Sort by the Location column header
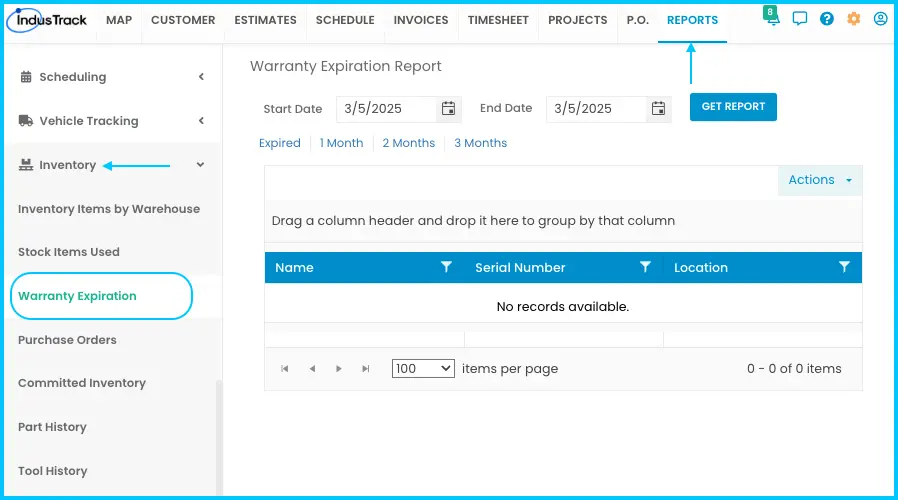This screenshot has height=500, width=898. (701, 267)
